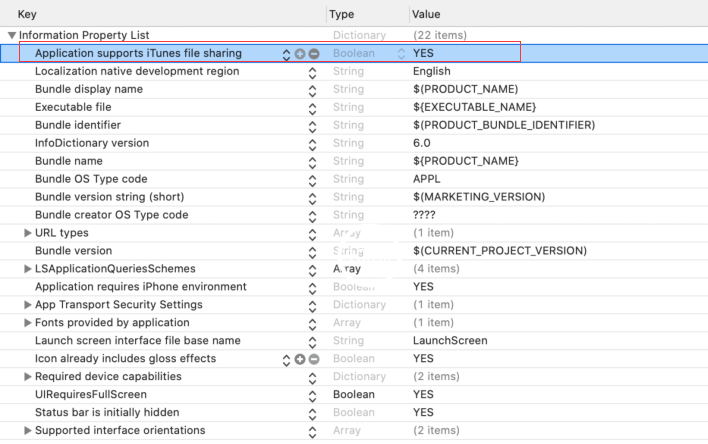The image size is (708, 444).
Task: Open key stepper on Icon already includes gloss effects
Action: (x=287, y=359)
